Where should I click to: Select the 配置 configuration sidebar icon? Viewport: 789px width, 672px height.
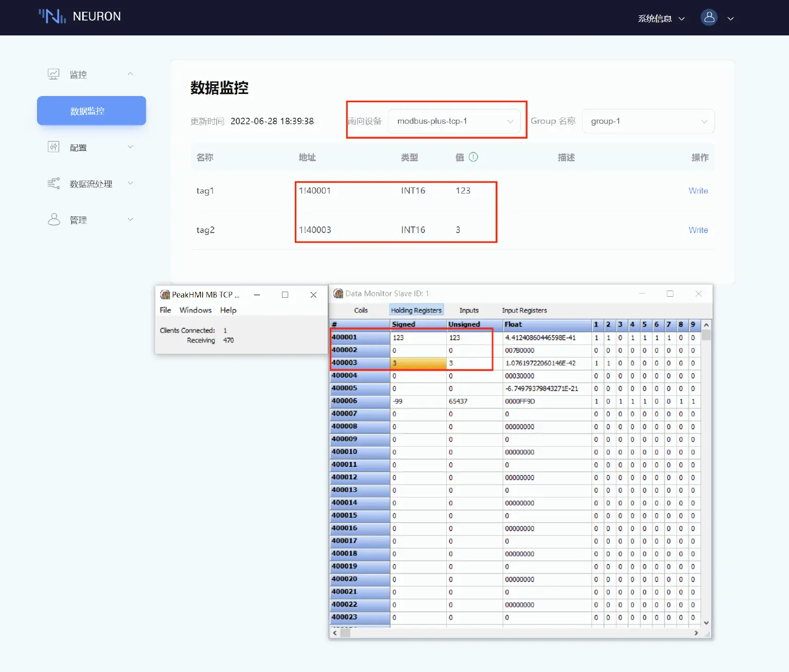(x=53, y=147)
